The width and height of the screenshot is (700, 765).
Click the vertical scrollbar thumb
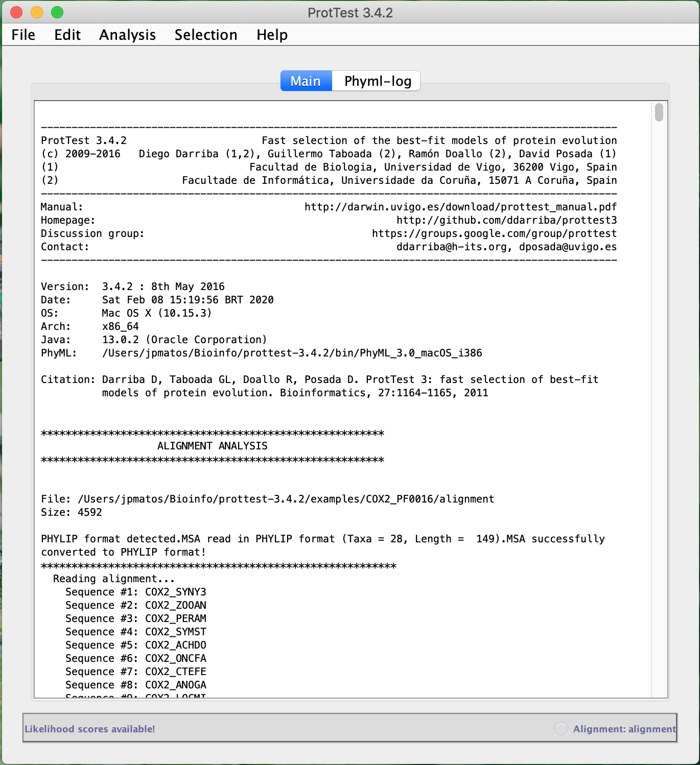pos(659,112)
